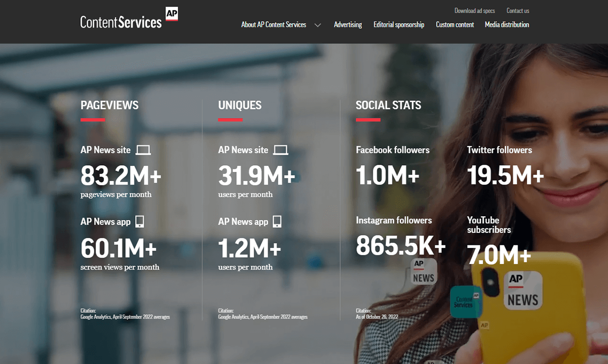The height and width of the screenshot is (364, 608).
Task: Click the Instagram followers label
Action: tap(394, 220)
